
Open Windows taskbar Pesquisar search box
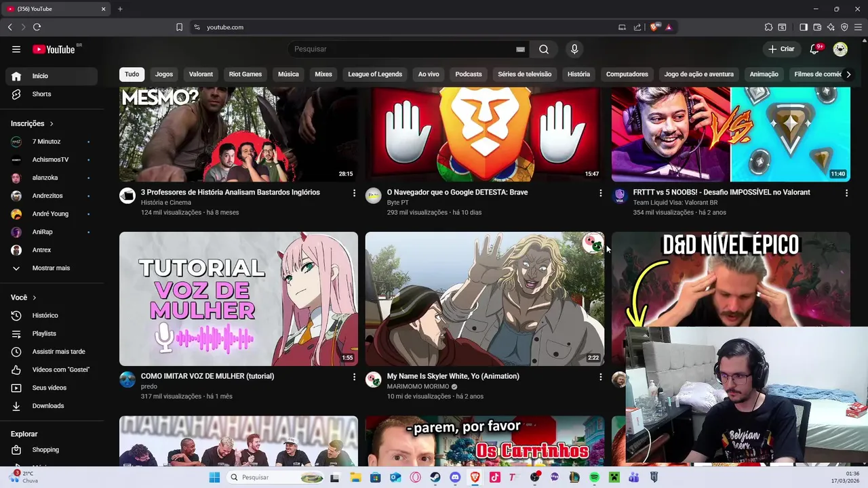point(275,477)
